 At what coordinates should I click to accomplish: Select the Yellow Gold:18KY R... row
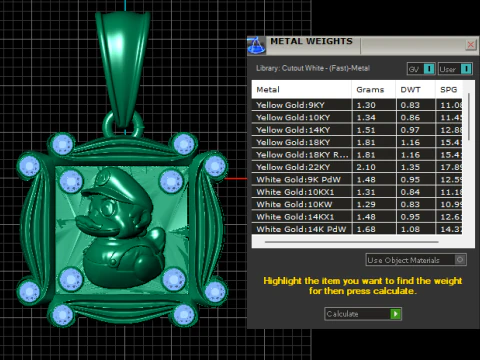click(x=357, y=155)
